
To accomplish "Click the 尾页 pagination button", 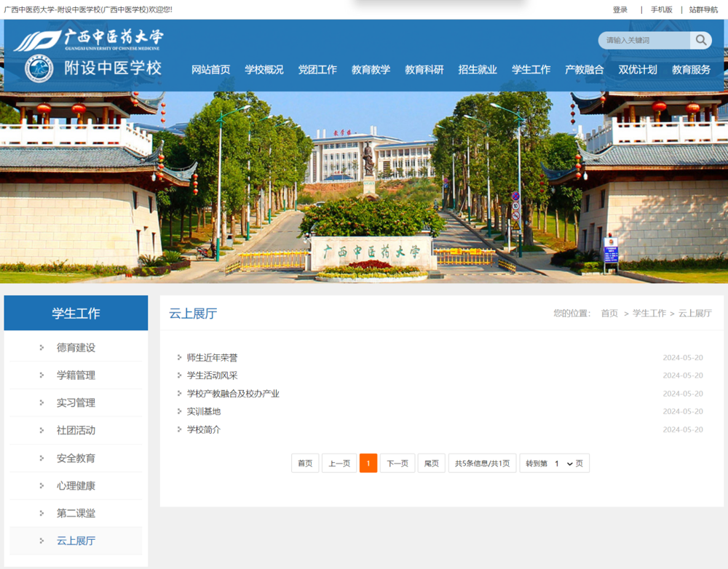I will pos(431,463).
